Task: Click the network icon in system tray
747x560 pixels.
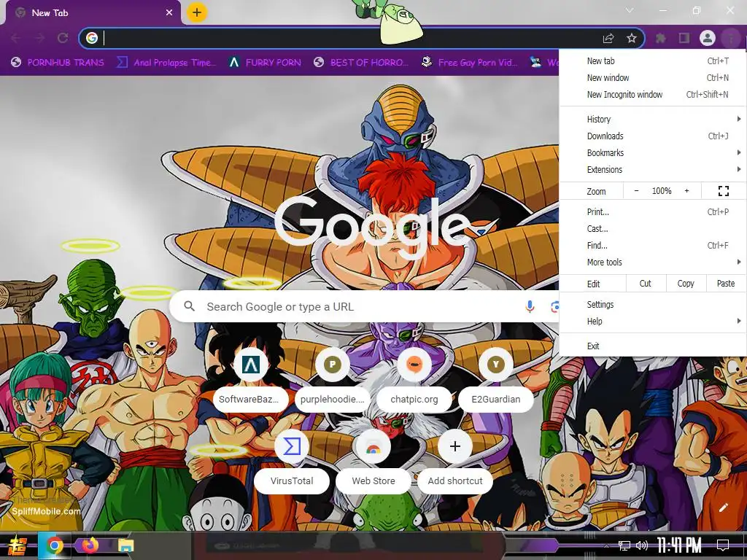Action: [x=624, y=545]
